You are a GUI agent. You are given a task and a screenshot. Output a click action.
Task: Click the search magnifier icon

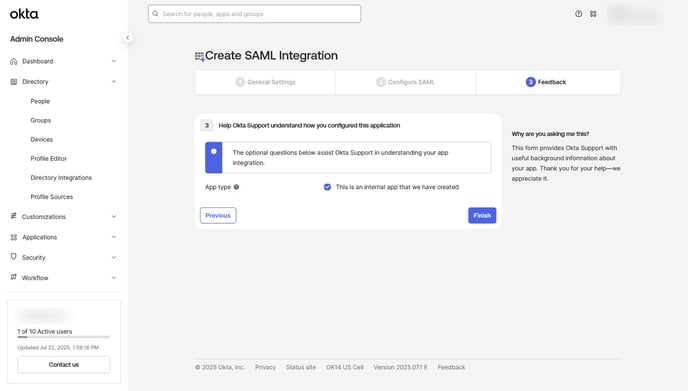155,14
